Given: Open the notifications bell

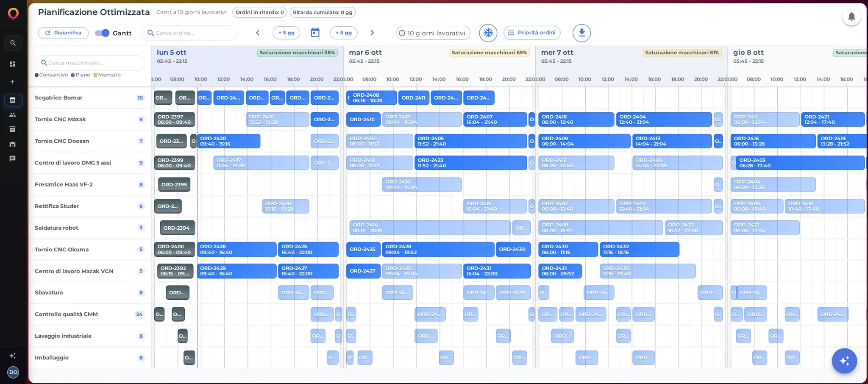Looking at the screenshot, I should [x=851, y=17].
